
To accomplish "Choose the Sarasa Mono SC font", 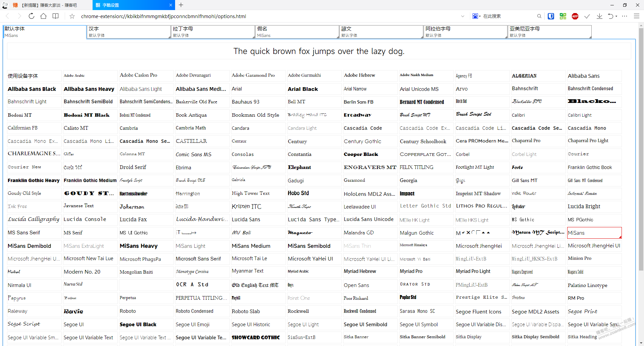I will [426, 311].
